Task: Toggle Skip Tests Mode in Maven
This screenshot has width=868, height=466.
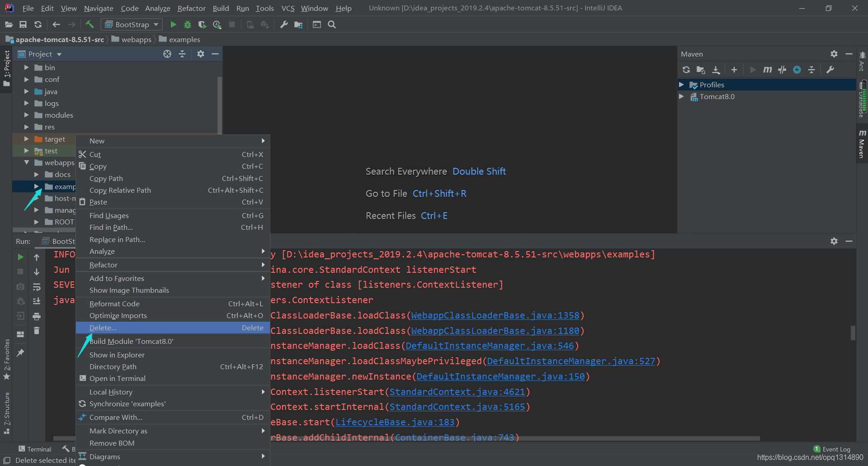Action: (x=797, y=70)
